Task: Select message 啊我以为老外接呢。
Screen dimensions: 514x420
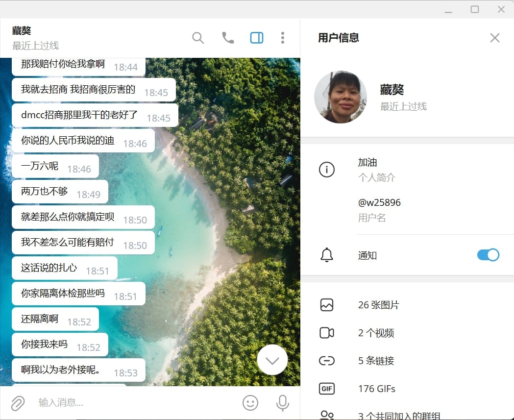Action: [79, 370]
